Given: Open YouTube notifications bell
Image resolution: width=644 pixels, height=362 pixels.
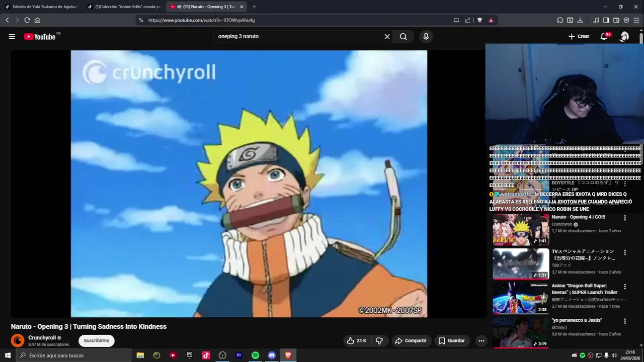Looking at the screenshot, I should [x=605, y=37].
